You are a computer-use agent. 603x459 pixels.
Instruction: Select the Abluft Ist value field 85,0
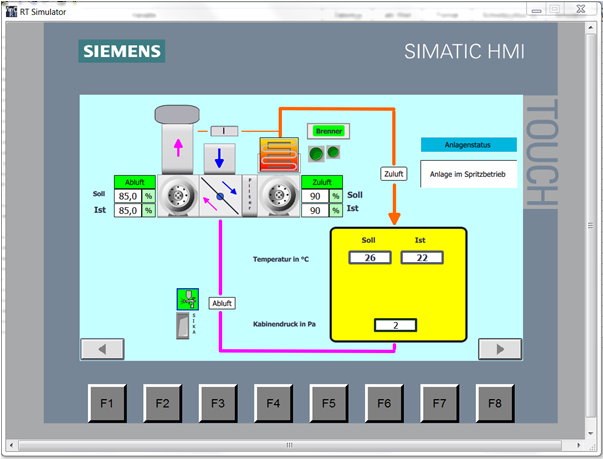[x=128, y=211]
